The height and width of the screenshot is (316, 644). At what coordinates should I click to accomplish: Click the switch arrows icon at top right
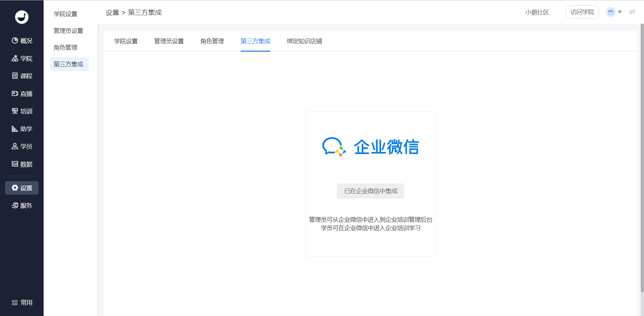pyautogui.click(x=632, y=12)
